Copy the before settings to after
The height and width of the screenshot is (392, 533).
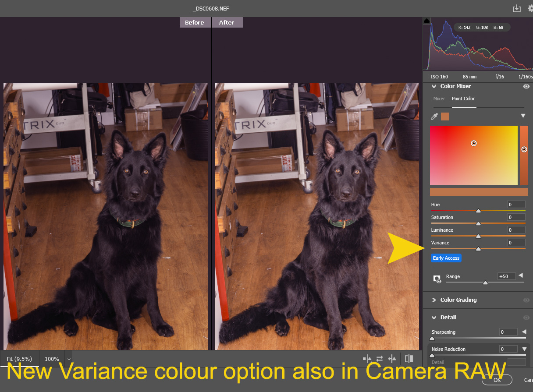tap(367, 359)
